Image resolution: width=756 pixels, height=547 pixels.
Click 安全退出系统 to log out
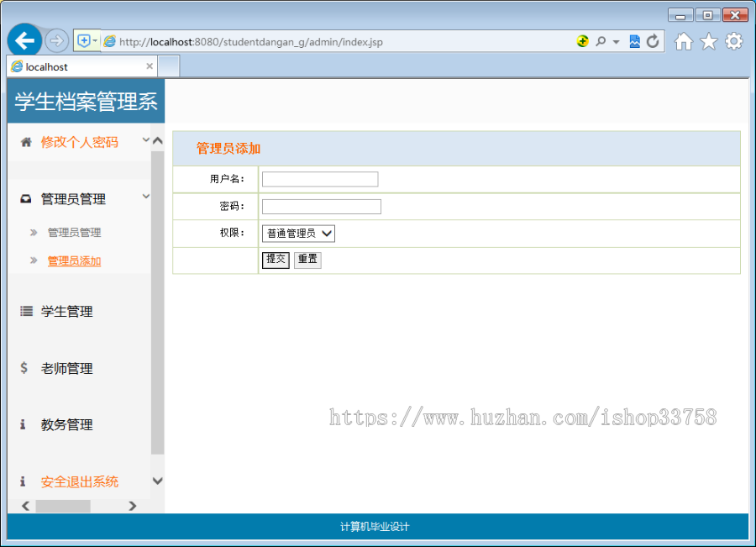[x=80, y=482]
